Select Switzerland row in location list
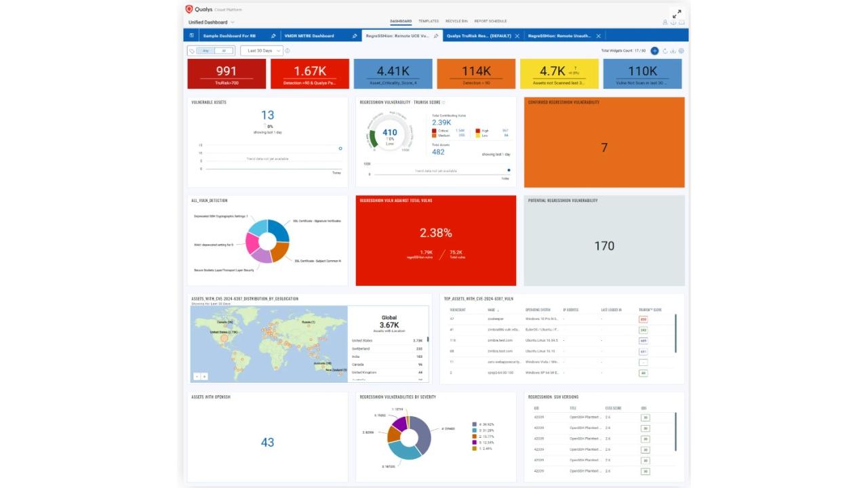The width and height of the screenshot is (868, 488). pos(388,348)
